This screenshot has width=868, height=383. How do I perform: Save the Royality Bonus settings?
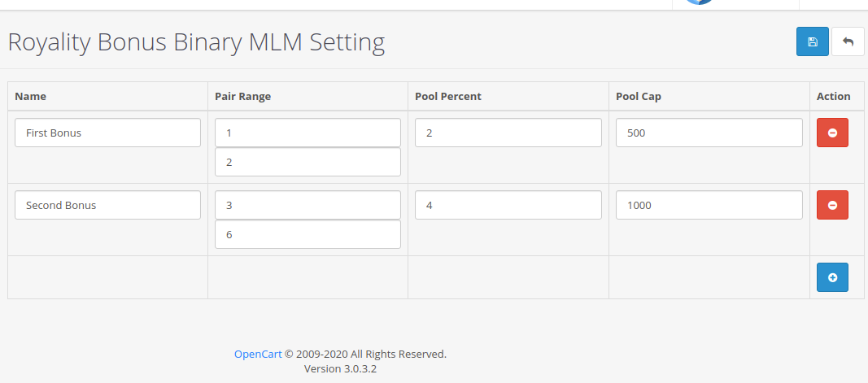pos(812,41)
